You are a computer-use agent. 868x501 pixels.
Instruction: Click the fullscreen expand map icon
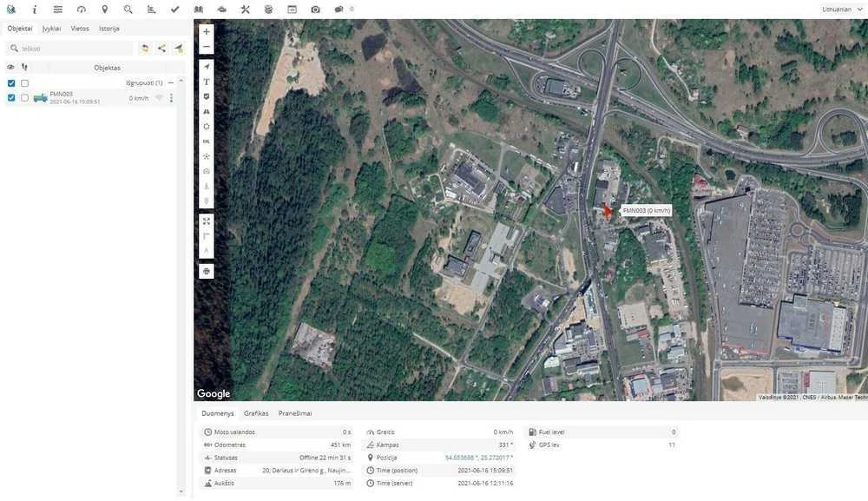point(207,221)
